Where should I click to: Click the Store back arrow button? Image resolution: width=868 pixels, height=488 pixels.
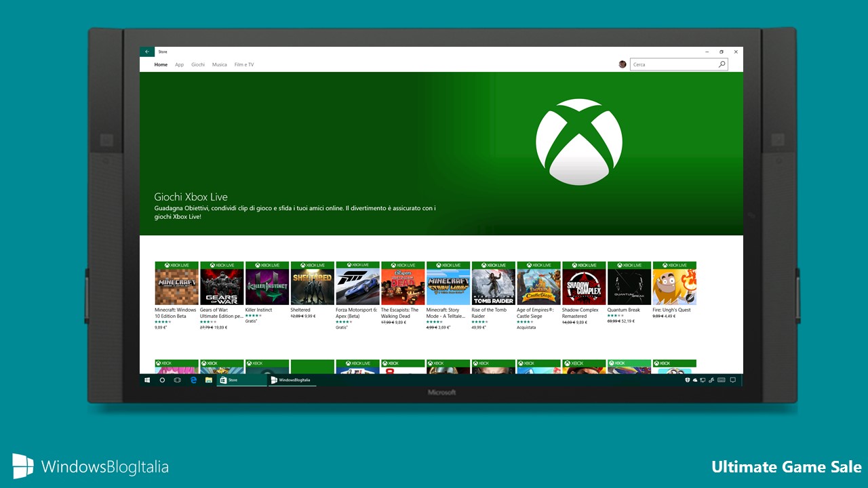147,52
